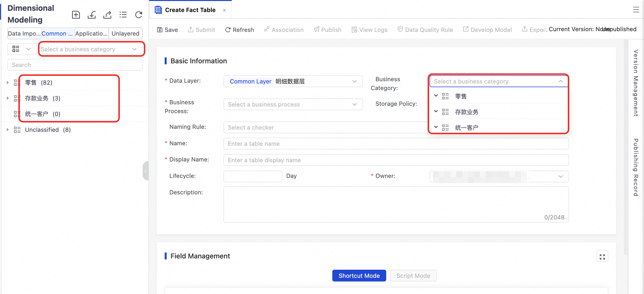Click the Lifecycle days input
Image resolution: width=644 pixels, height=294 pixels.
click(252, 176)
